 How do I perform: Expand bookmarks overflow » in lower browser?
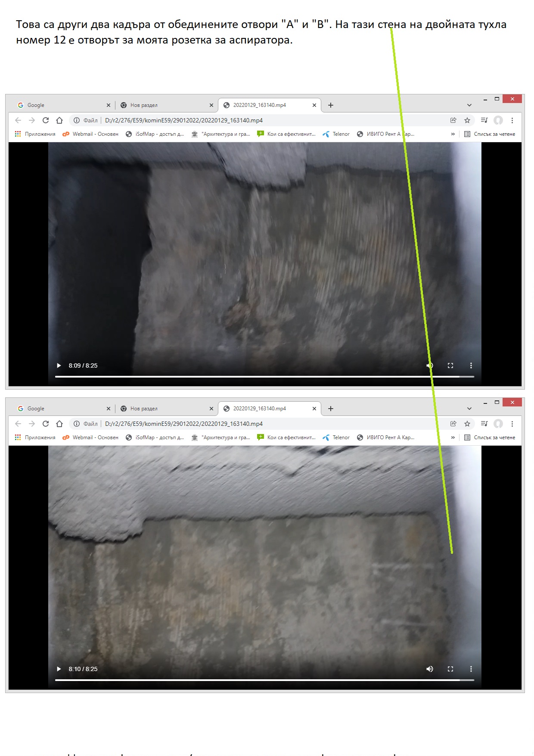(453, 437)
